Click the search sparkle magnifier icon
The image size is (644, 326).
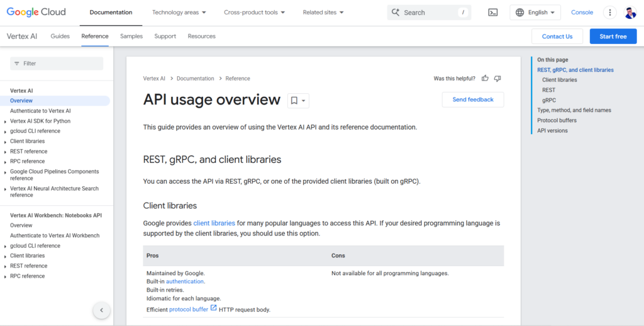coord(396,13)
